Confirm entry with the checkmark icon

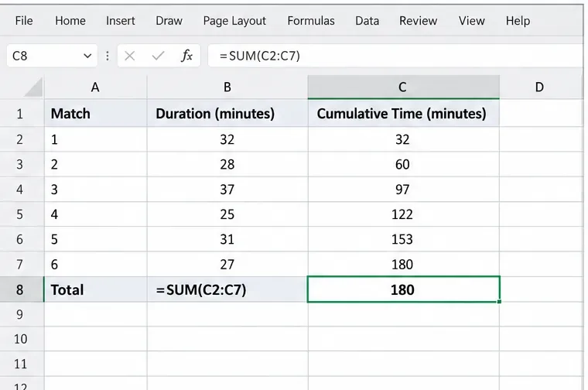coord(158,56)
